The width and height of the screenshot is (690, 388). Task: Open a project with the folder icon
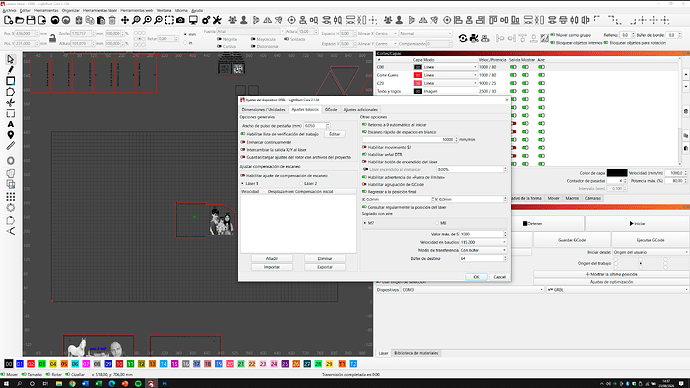[20, 20]
